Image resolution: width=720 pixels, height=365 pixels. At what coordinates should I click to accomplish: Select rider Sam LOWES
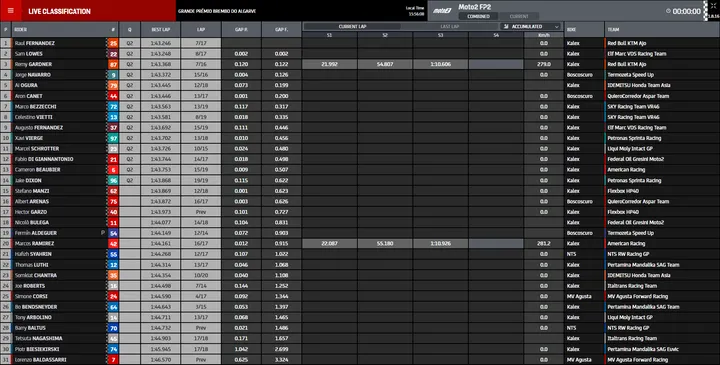click(27, 54)
